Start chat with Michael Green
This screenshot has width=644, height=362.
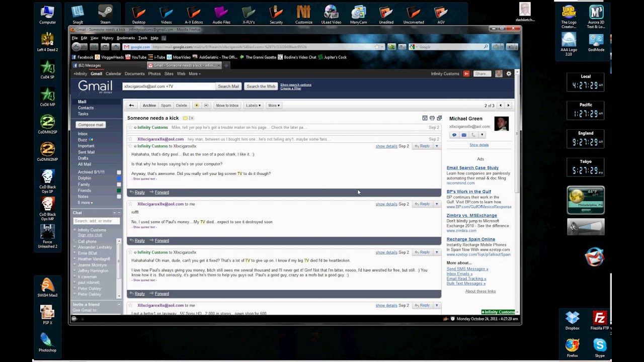454,135
